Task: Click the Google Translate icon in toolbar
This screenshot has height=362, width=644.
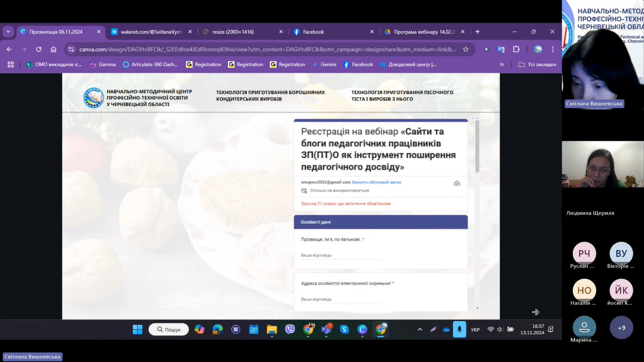Action: point(501,49)
